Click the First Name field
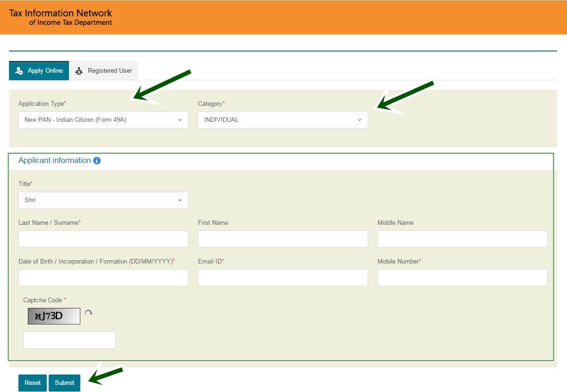Image resolution: width=567 pixels, height=392 pixels. (283, 239)
